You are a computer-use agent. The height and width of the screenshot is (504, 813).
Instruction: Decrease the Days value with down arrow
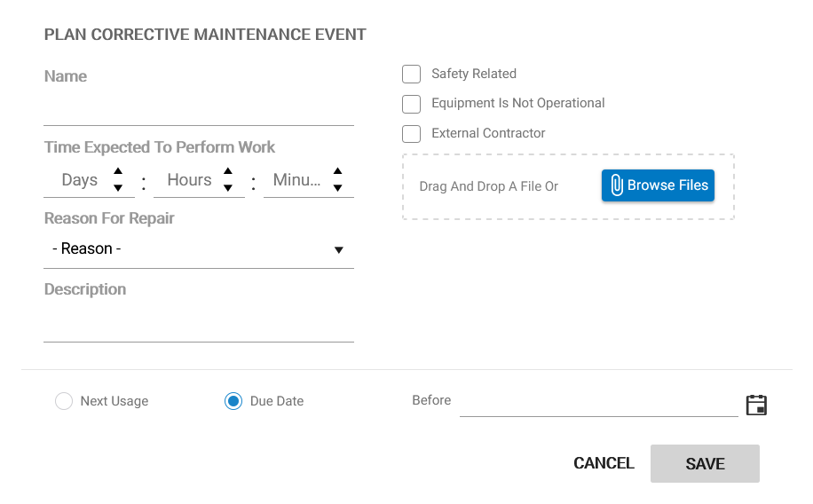pyautogui.click(x=118, y=187)
